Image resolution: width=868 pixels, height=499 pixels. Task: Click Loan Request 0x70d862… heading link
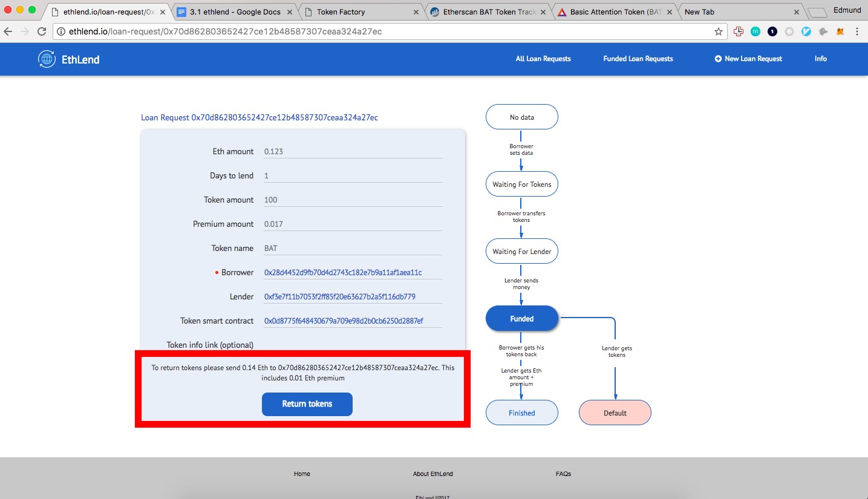click(259, 117)
